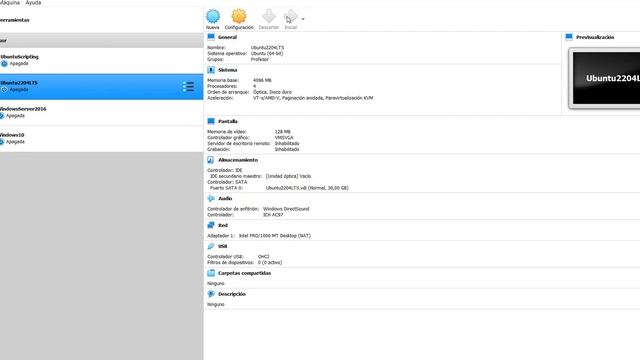Select the Ubuntu2204LTS virtual machine
This screenshot has width=640, height=360.
click(x=101, y=87)
